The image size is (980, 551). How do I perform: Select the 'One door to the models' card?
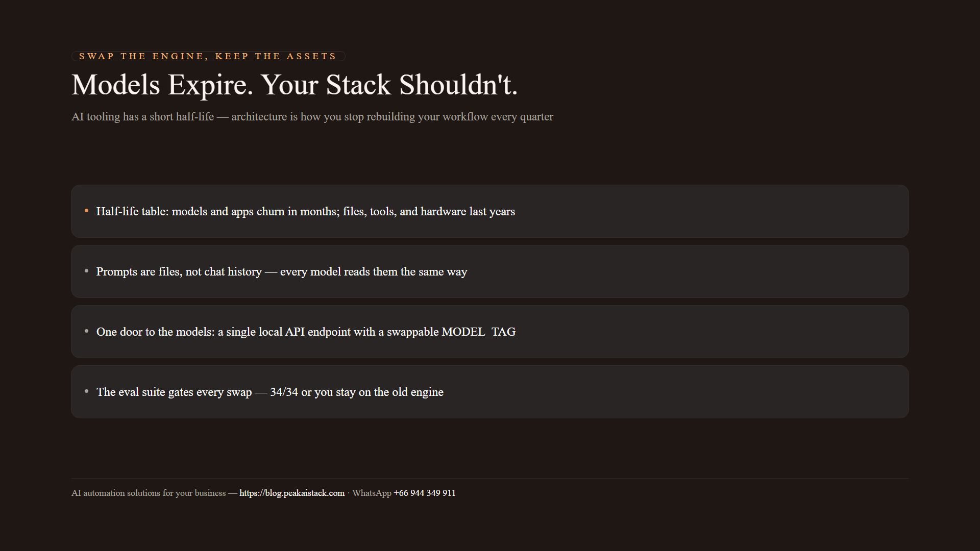point(490,332)
